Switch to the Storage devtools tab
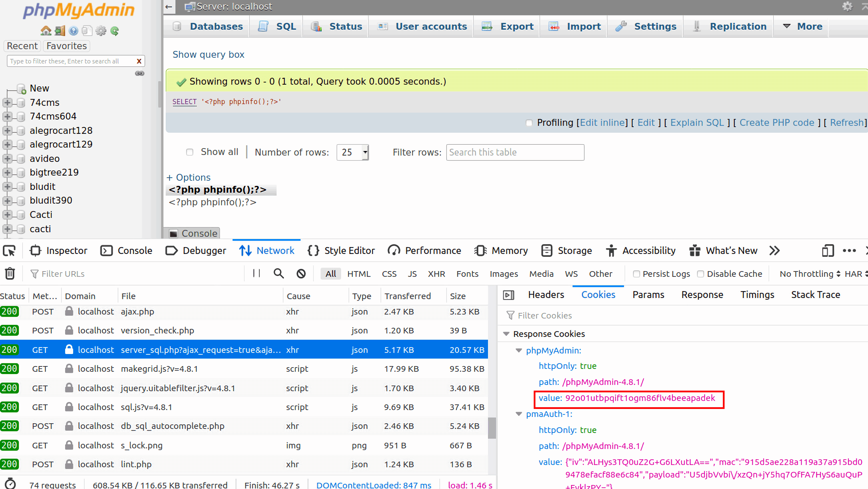Image resolution: width=868 pixels, height=489 pixels. coord(566,251)
